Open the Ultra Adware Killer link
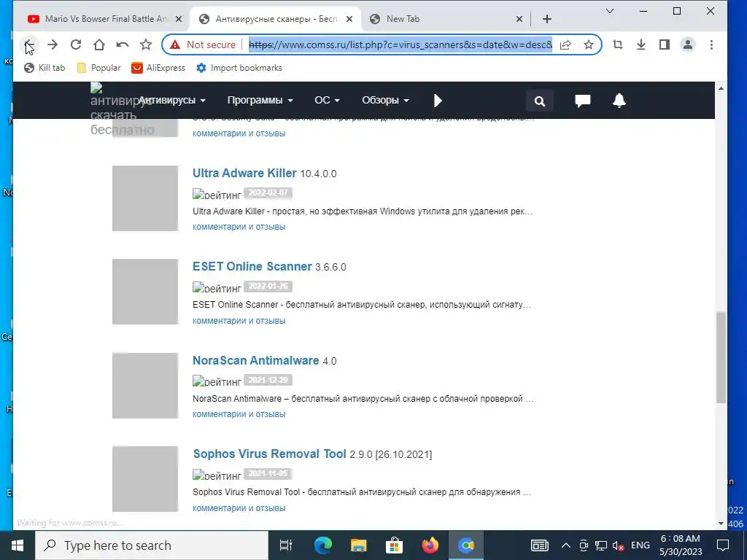Image resolution: width=747 pixels, height=560 pixels. click(244, 173)
